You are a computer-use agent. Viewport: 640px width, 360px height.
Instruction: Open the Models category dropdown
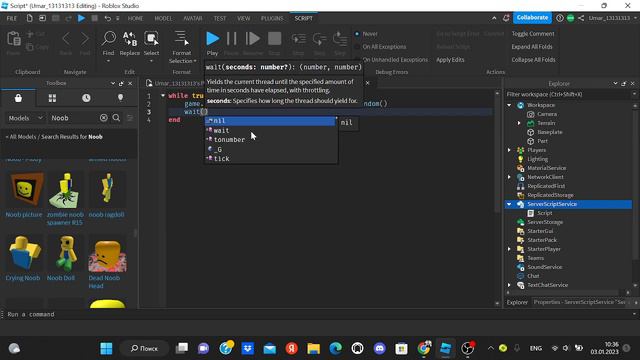[x=25, y=118]
